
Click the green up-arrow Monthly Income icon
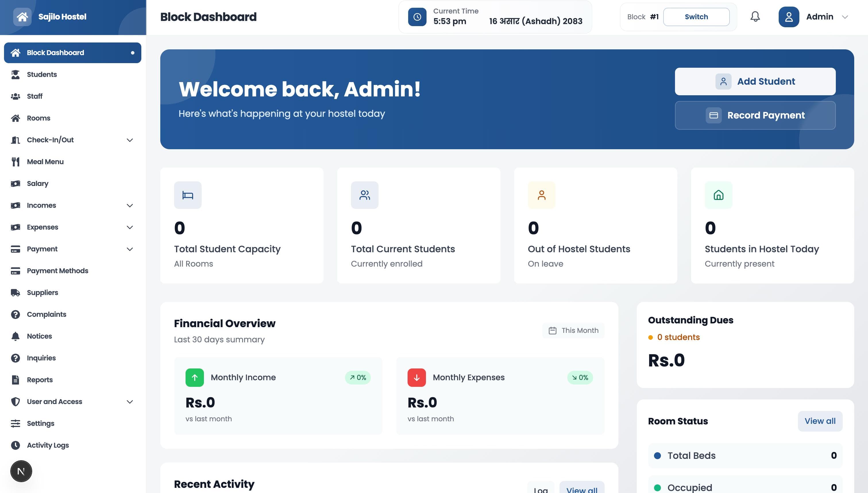click(194, 378)
